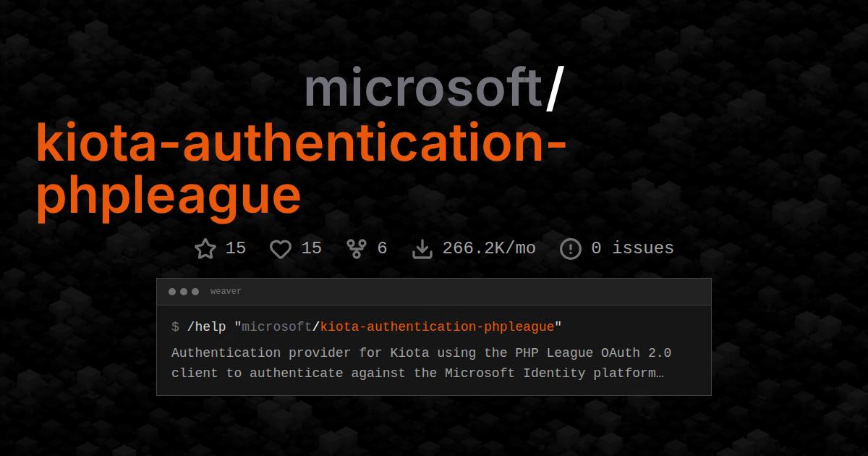Click the "$" terminal prompt symbol

pyautogui.click(x=175, y=327)
